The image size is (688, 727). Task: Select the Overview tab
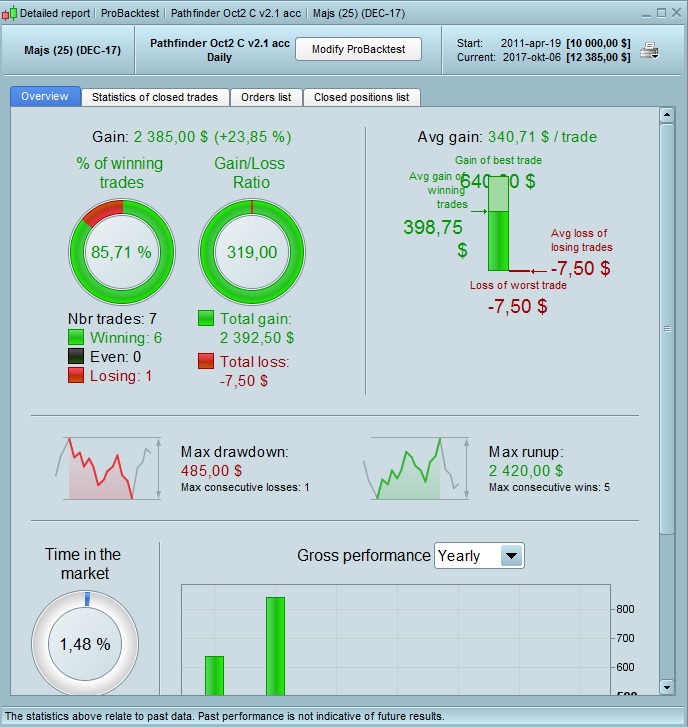point(45,96)
